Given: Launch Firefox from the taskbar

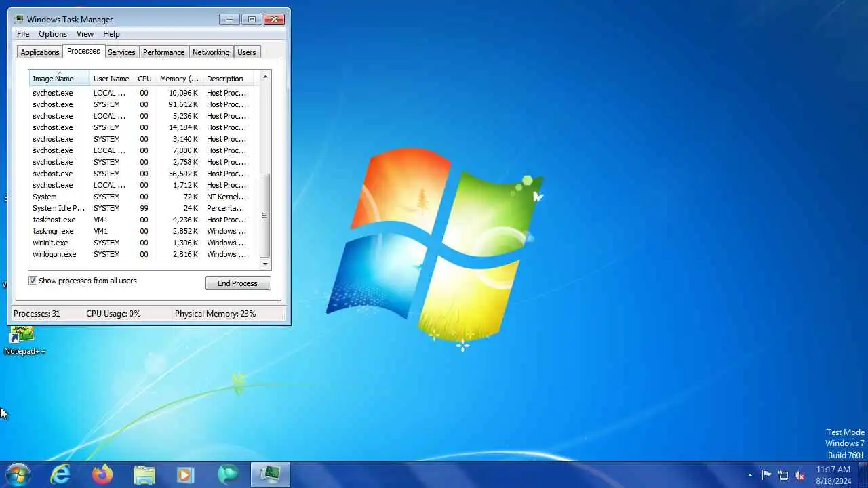Looking at the screenshot, I should pyautogui.click(x=102, y=474).
